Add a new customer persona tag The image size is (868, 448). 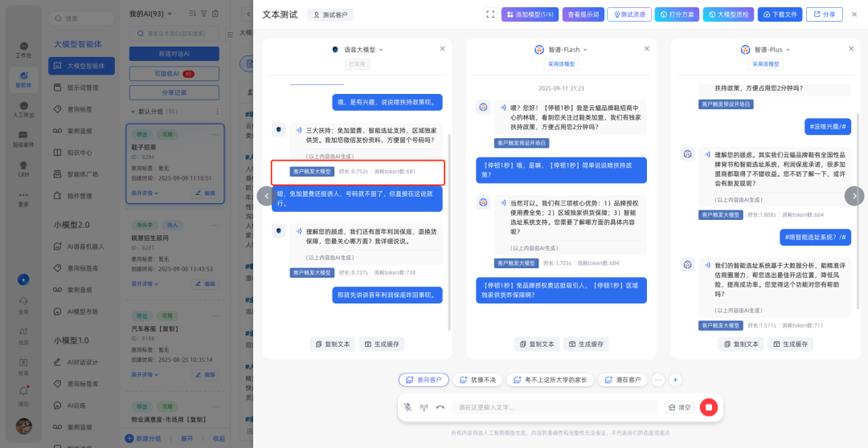(x=675, y=380)
